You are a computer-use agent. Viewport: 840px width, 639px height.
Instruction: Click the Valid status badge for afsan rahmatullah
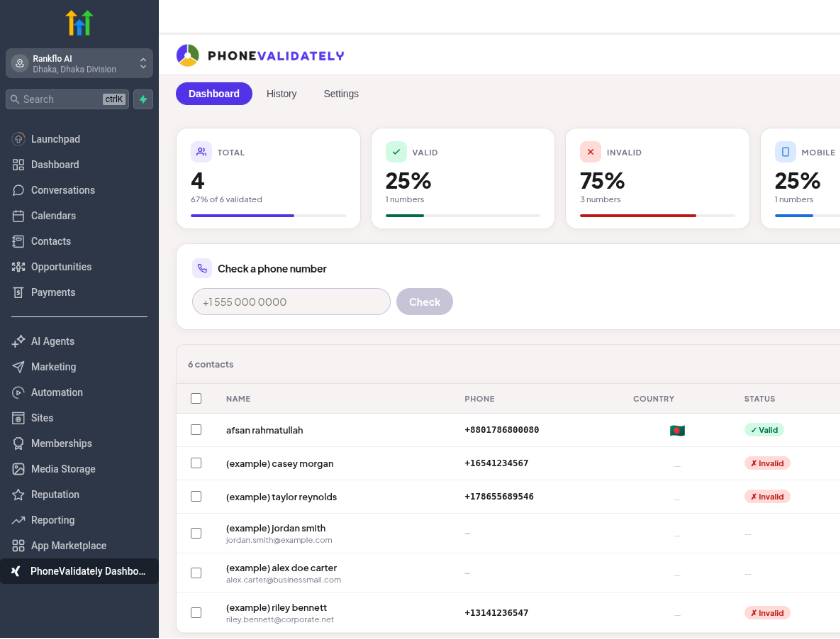pyautogui.click(x=764, y=430)
